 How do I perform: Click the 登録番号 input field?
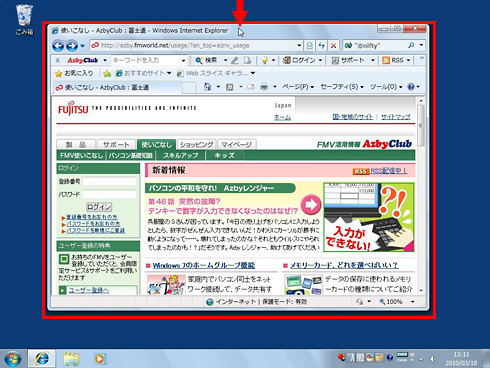coord(110,182)
